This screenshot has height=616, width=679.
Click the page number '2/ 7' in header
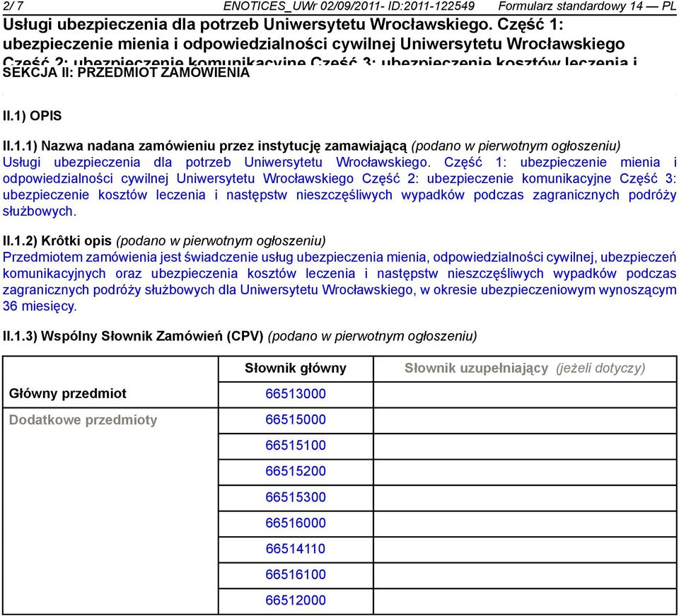(x=13, y=6)
